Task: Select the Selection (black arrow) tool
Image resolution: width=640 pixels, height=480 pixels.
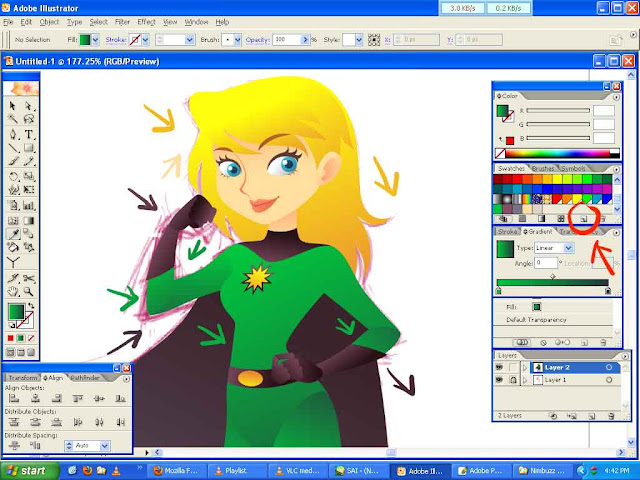Action: (x=13, y=106)
